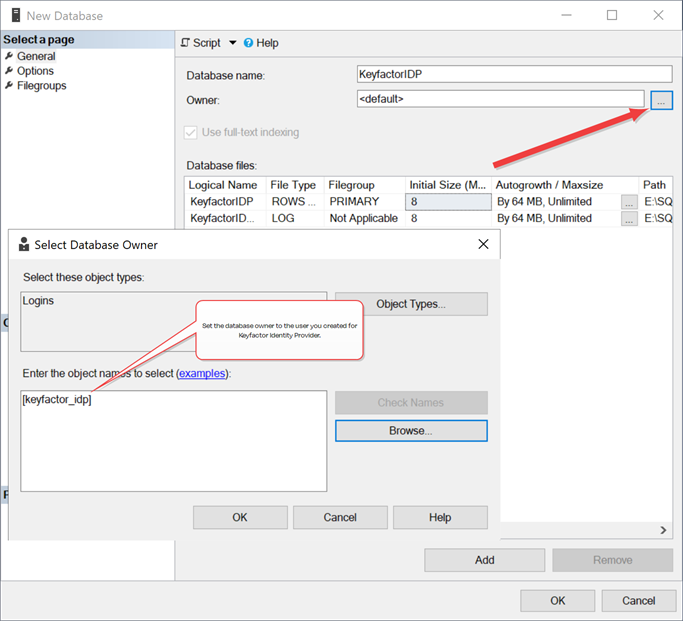The image size is (683, 621).
Task: Click the Add file button
Action: (x=485, y=560)
